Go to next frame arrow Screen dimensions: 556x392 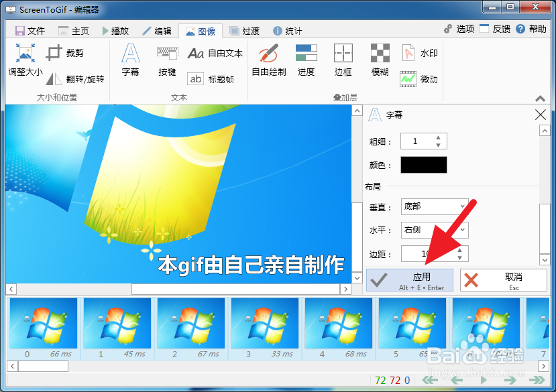tap(510, 381)
